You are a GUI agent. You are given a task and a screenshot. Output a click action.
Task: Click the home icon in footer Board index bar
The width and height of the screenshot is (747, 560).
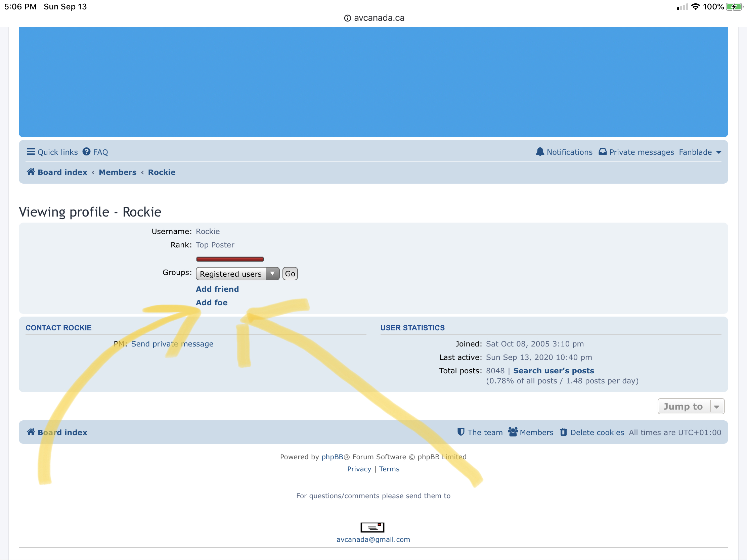[31, 432]
